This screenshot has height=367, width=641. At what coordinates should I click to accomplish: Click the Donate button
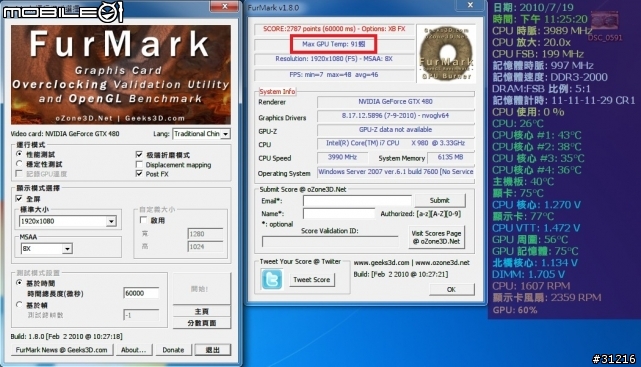pyautogui.click(x=173, y=350)
